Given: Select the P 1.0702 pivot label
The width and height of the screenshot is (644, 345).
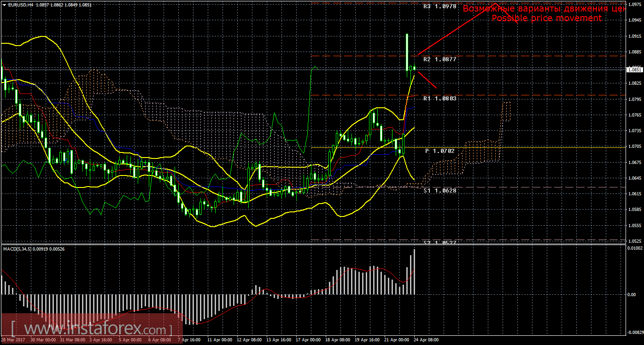Looking at the screenshot, I should [x=440, y=151].
